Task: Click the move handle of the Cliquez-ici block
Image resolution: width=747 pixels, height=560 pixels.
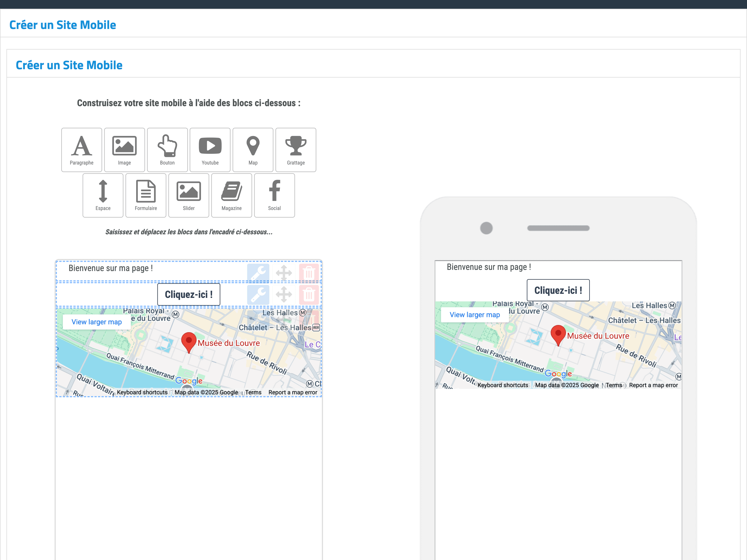Action: point(284,294)
